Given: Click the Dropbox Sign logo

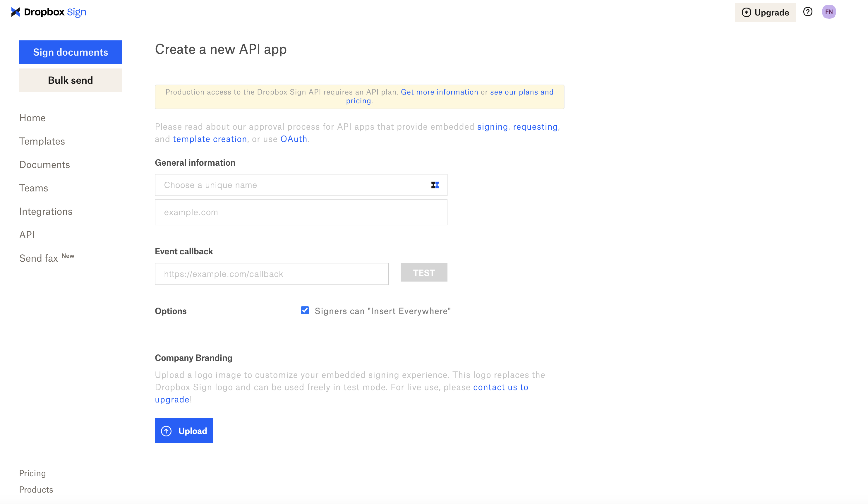Looking at the screenshot, I should [x=49, y=12].
